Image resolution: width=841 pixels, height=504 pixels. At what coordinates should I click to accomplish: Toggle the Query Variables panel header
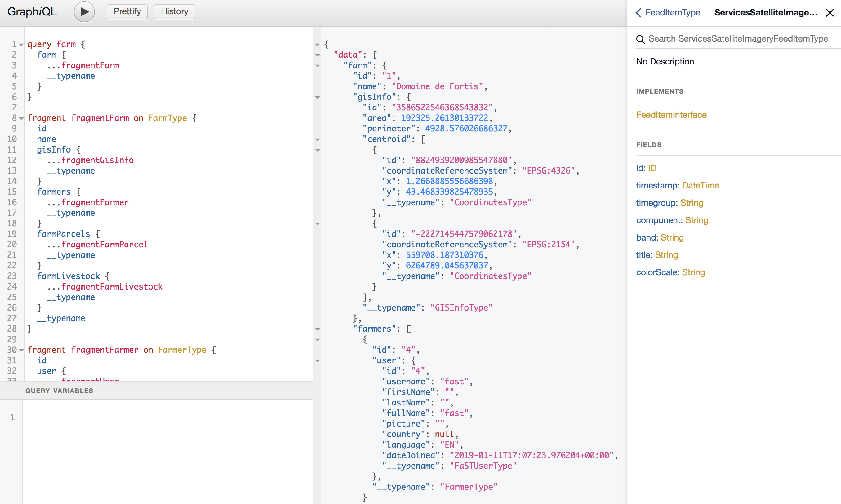[59, 391]
